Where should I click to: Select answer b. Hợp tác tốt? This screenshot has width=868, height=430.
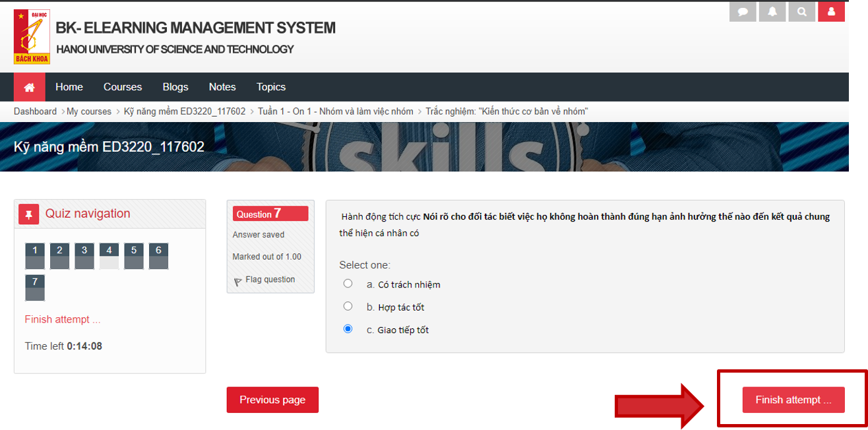348,306
